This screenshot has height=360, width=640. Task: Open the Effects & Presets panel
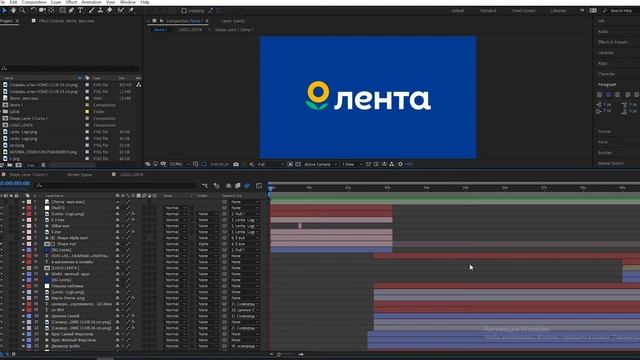[613, 42]
